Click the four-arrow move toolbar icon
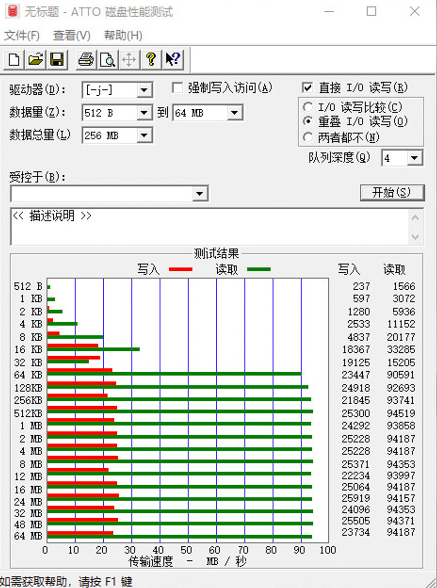Viewport: 437px width, 588px height. (129, 60)
